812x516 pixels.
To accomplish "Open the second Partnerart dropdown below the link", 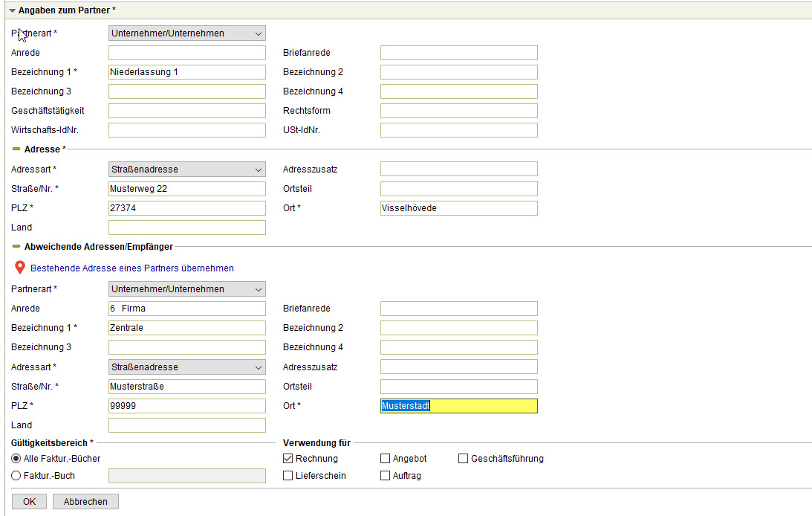I will (186, 289).
